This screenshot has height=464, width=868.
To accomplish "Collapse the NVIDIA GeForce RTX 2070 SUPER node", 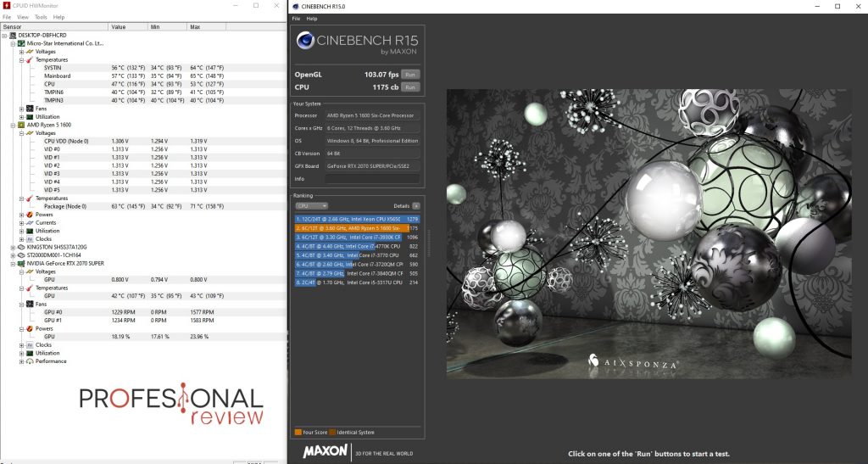I will click(x=13, y=264).
